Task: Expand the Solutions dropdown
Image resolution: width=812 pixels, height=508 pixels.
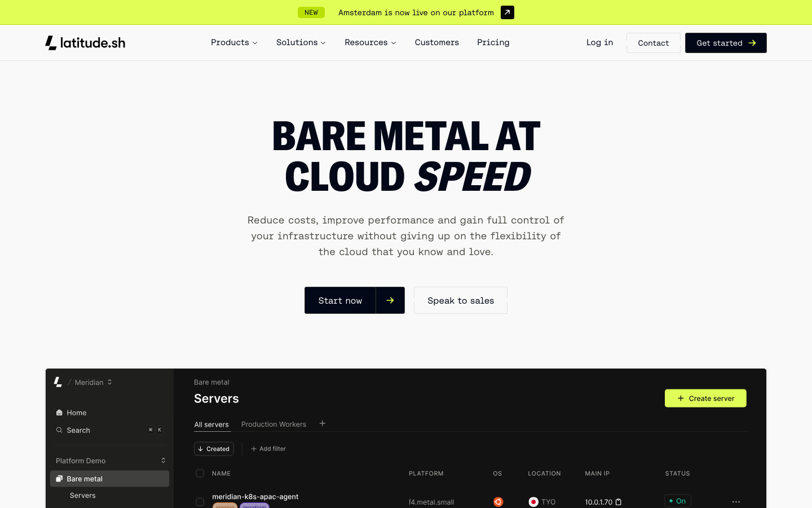Action: click(x=301, y=42)
